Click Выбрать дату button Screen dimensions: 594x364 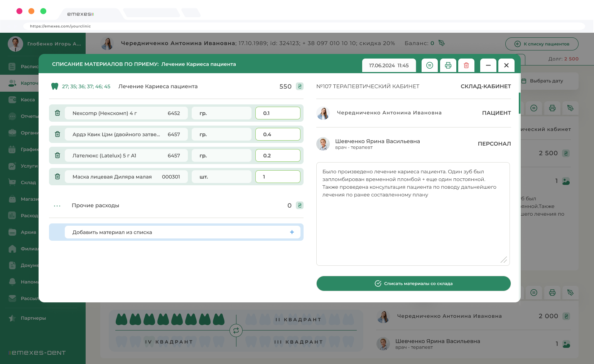tap(547, 81)
